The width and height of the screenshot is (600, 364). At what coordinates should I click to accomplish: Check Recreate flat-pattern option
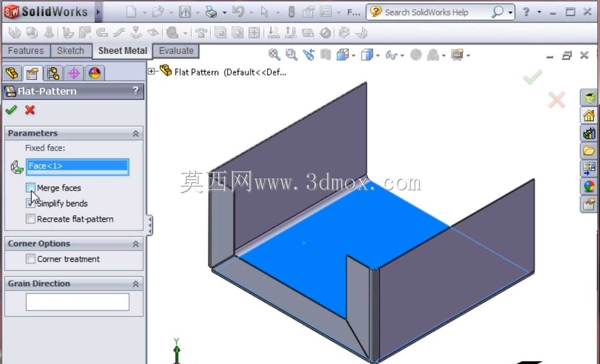(30, 219)
